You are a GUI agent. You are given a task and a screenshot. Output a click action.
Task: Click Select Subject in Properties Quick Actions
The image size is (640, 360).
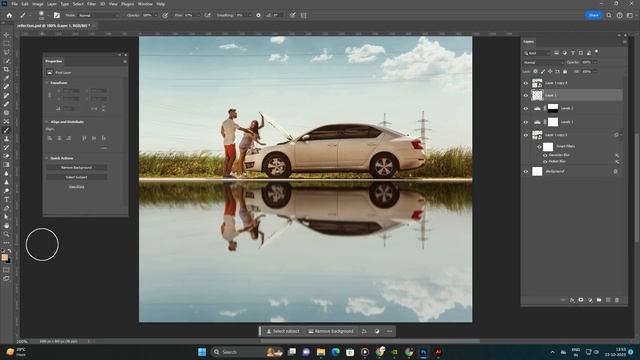[x=77, y=177]
